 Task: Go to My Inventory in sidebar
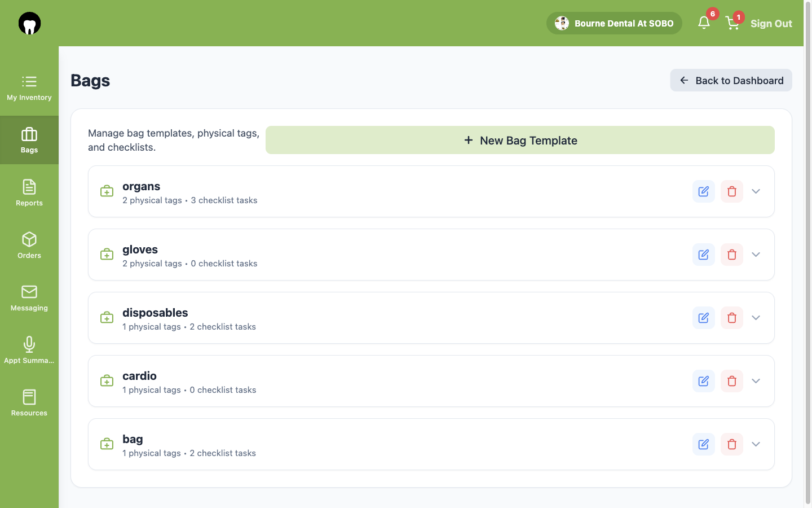tap(29, 87)
